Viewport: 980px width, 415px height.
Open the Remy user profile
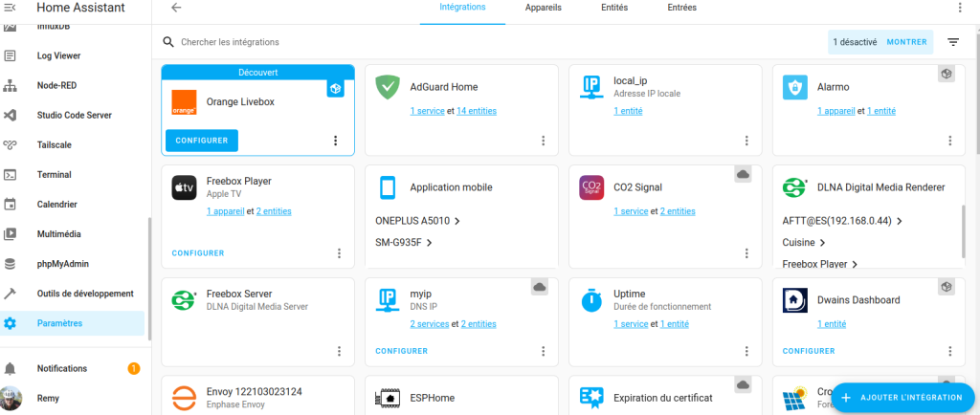(73, 398)
